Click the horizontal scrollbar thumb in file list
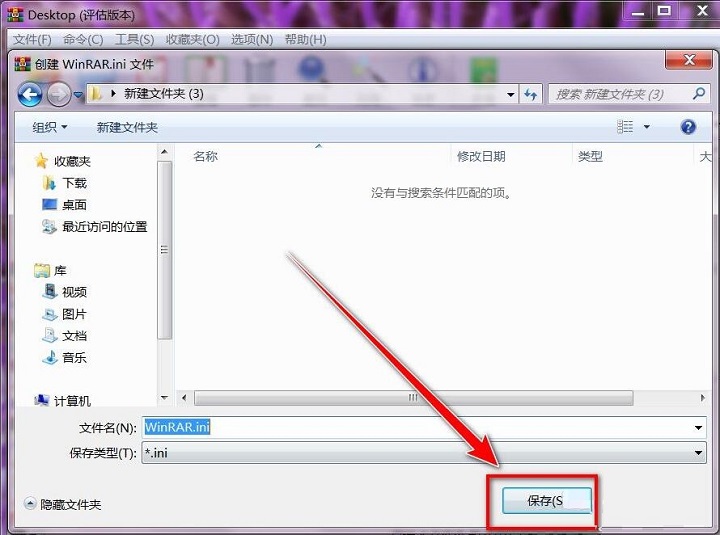Viewport: 720px width, 535px height. tap(413, 398)
